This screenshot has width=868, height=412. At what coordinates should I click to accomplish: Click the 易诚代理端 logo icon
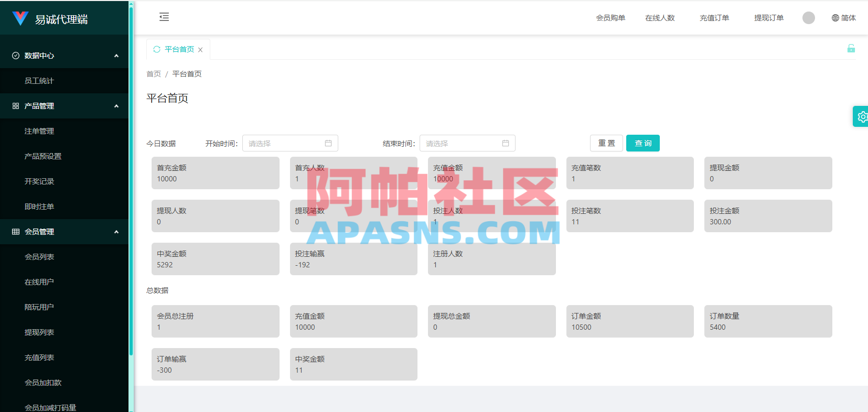pos(20,19)
